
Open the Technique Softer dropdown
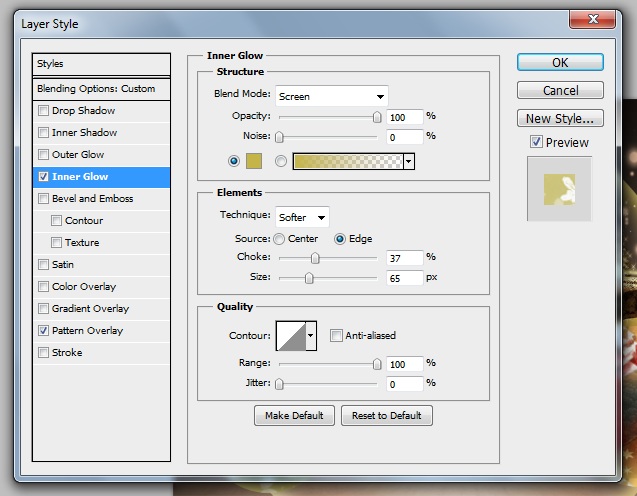(x=302, y=217)
